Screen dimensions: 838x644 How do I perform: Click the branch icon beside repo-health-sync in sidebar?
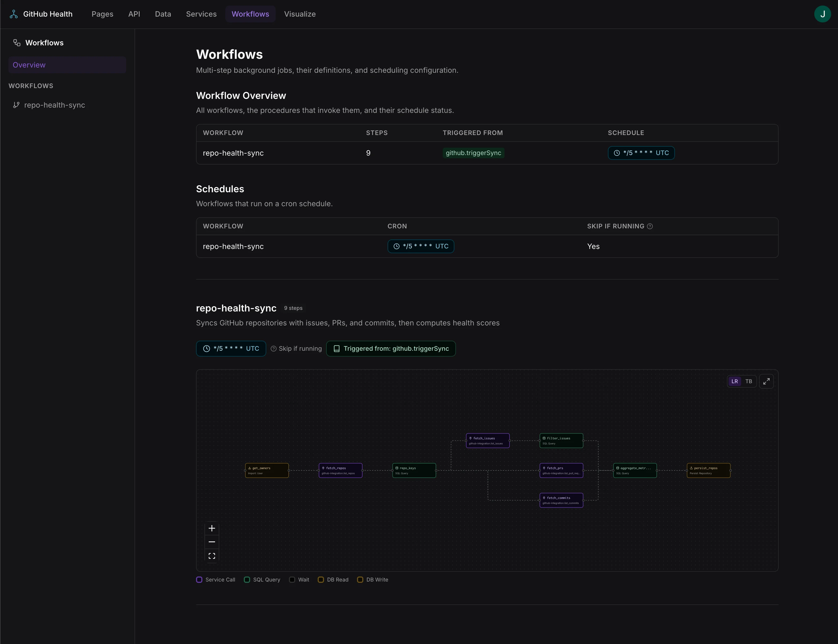point(16,105)
